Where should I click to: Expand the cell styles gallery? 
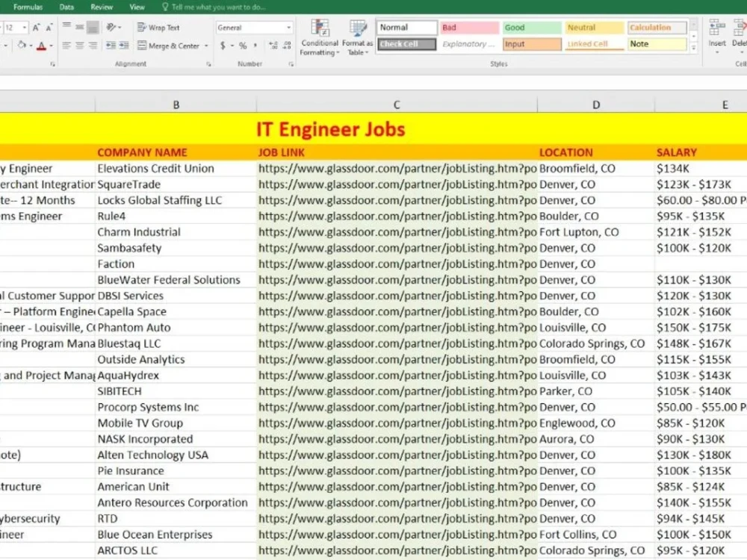pyautogui.click(x=694, y=48)
